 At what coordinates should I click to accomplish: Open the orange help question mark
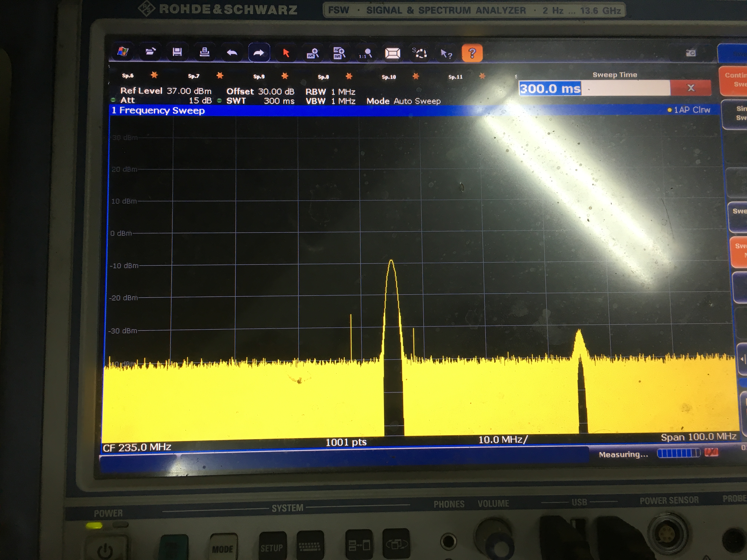[472, 53]
